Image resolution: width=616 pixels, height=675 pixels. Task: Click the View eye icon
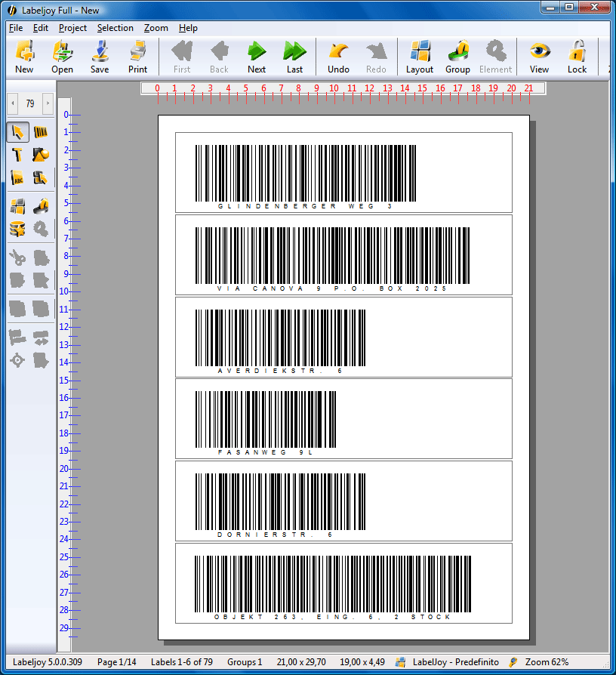click(x=539, y=57)
